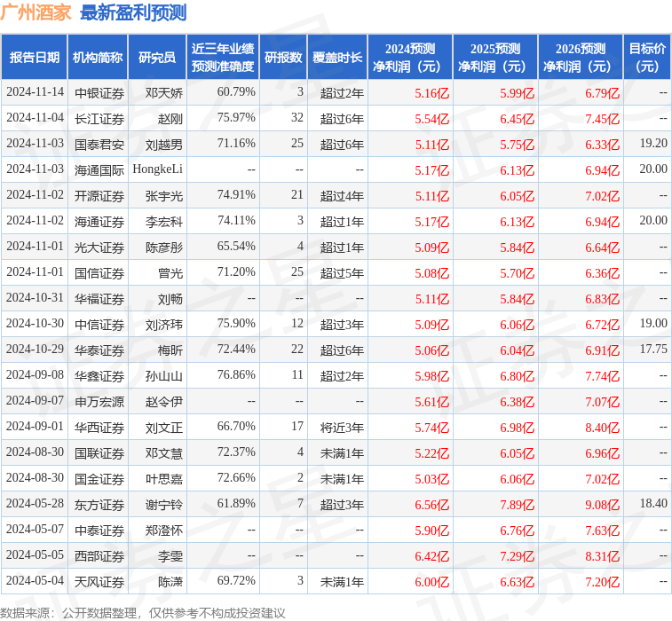Click target price 19.20
The image size is (672, 621).
(653, 143)
